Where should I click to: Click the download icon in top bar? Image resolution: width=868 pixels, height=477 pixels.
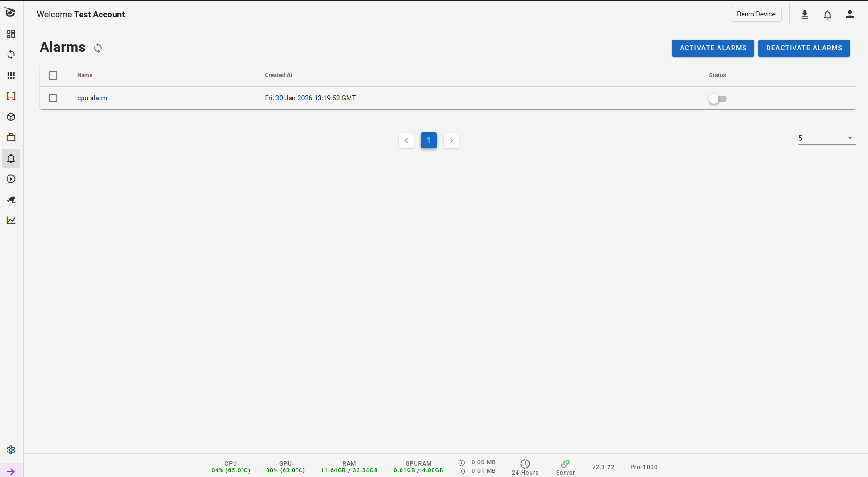coord(805,15)
